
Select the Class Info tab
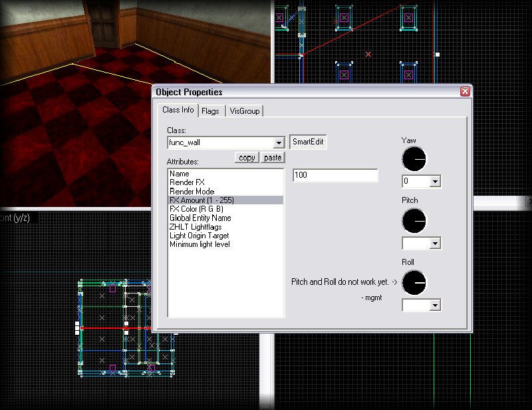pos(178,110)
